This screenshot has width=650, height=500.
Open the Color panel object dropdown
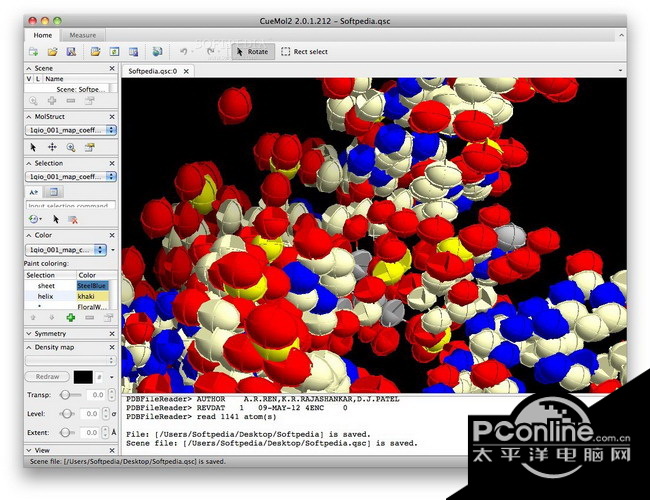66,249
